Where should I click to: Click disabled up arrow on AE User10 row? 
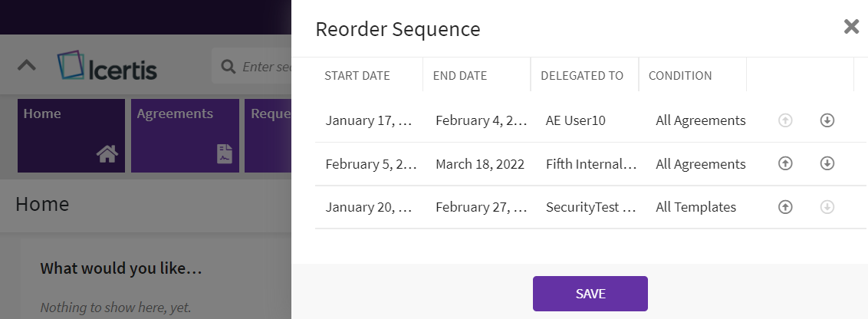click(784, 120)
